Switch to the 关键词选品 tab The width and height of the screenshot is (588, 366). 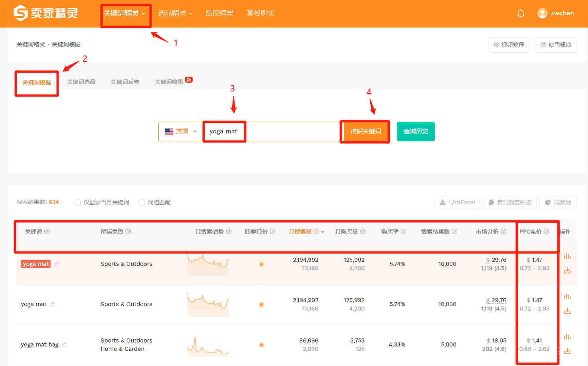pyautogui.click(x=81, y=82)
